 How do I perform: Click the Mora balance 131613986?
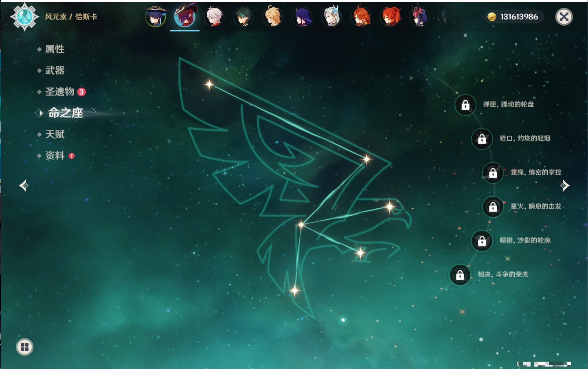tap(513, 17)
